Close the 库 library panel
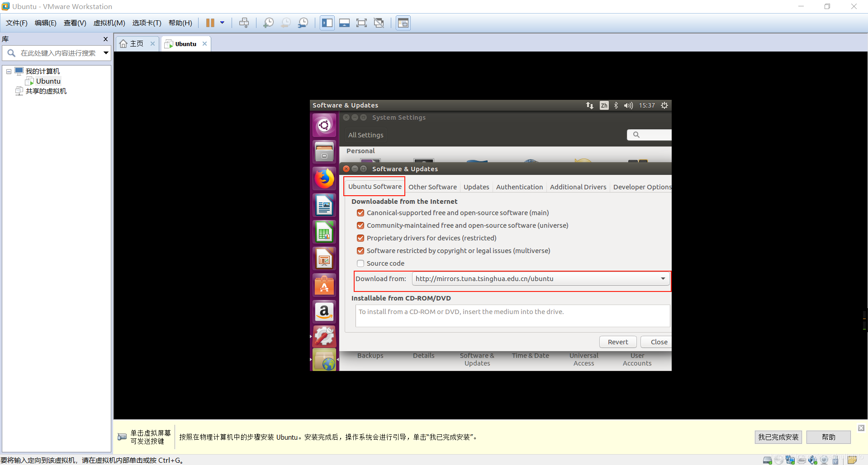The width and height of the screenshot is (868, 465). [105, 39]
